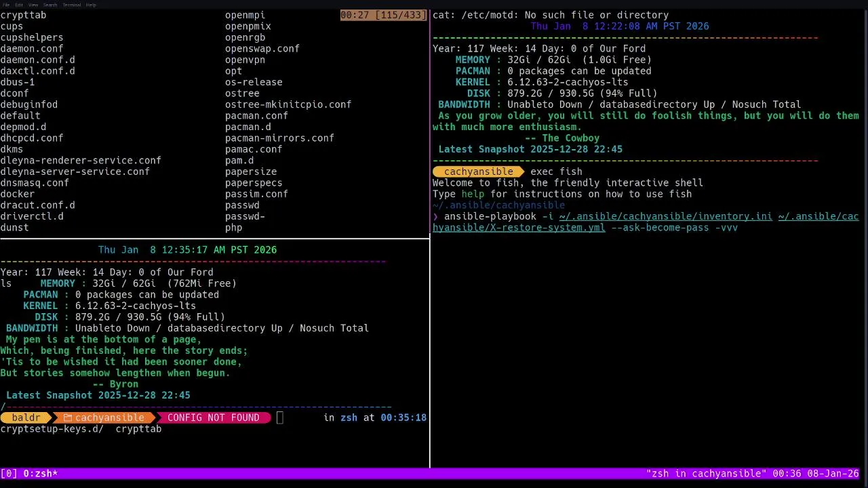
Task: Click the tmux status date 08-Jan-26
Action: [834, 474]
